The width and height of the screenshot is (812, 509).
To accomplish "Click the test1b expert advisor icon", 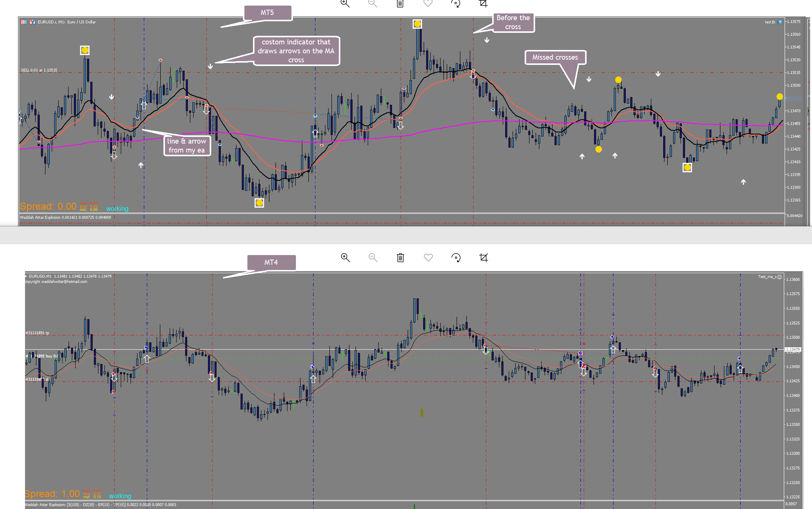I will [780, 22].
